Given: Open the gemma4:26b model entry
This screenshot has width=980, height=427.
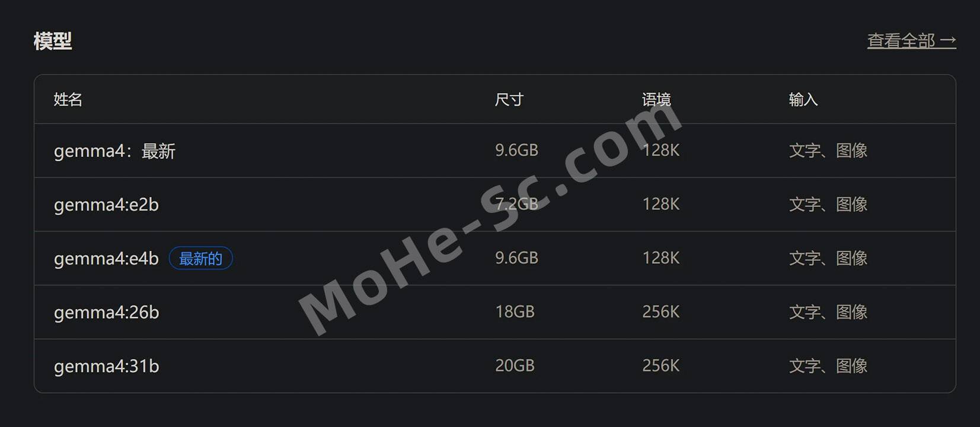Looking at the screenshot, I should [106, 313].
